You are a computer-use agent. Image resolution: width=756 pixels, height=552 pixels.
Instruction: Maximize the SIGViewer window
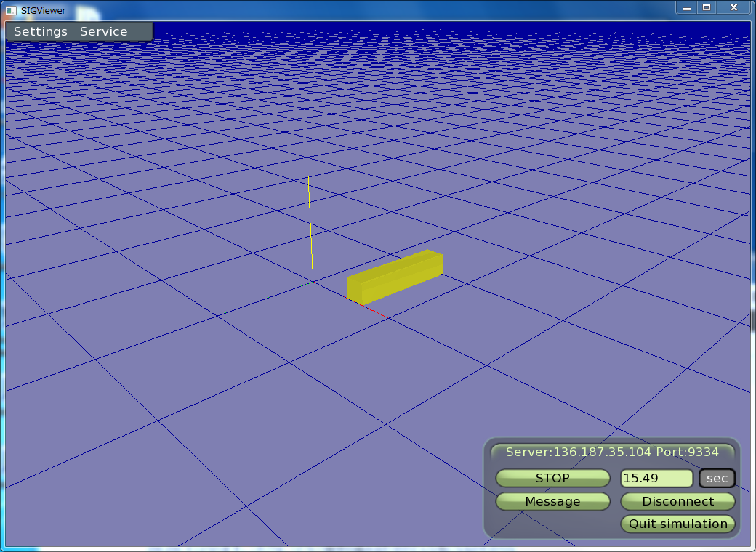pos(706,7)
